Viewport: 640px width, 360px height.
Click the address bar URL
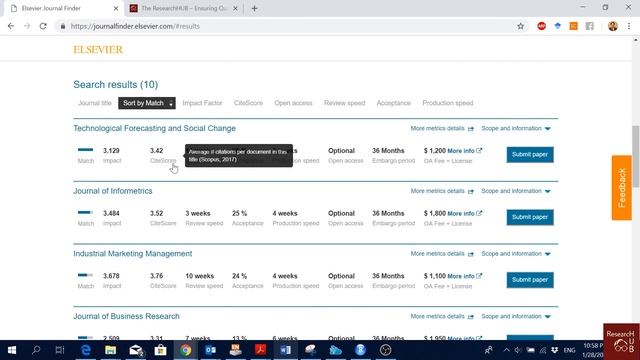[x=135, y=26]
